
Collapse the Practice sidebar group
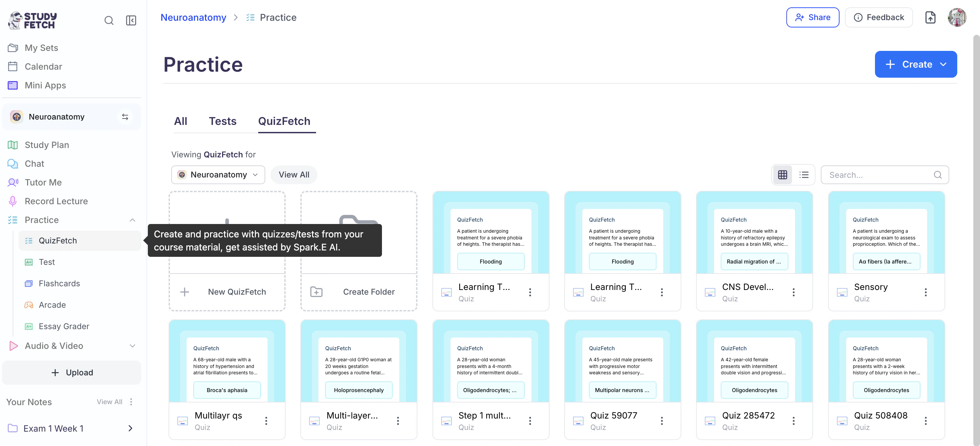(132, 220)
